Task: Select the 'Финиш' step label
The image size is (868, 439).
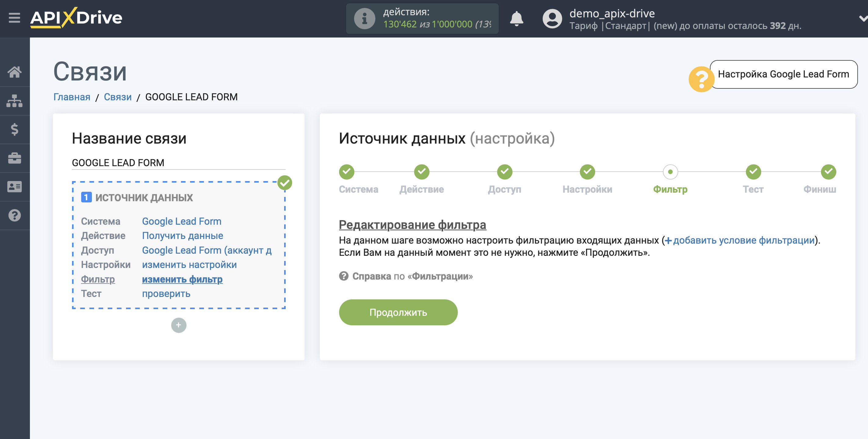Action: pos(819,189)
